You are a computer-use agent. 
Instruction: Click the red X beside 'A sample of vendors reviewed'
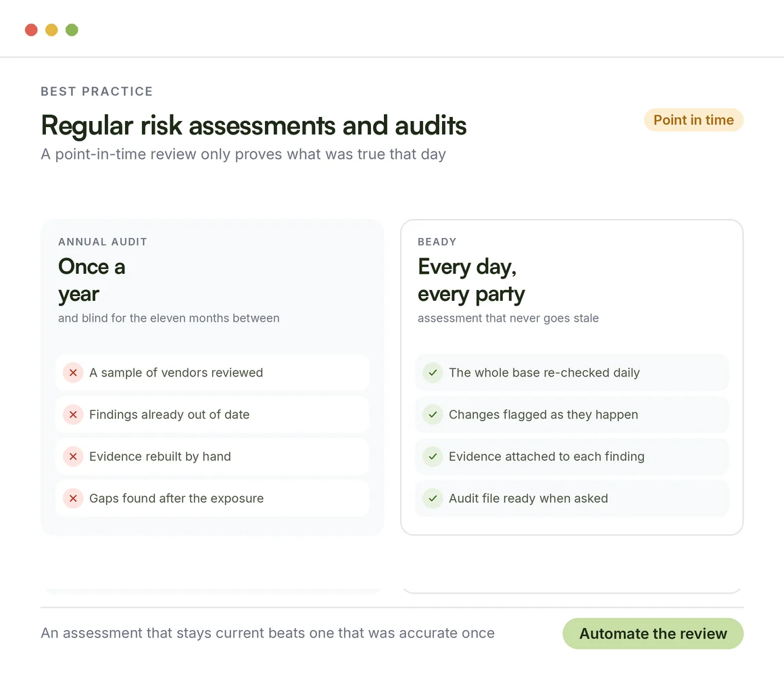click(x=73, y=372)
